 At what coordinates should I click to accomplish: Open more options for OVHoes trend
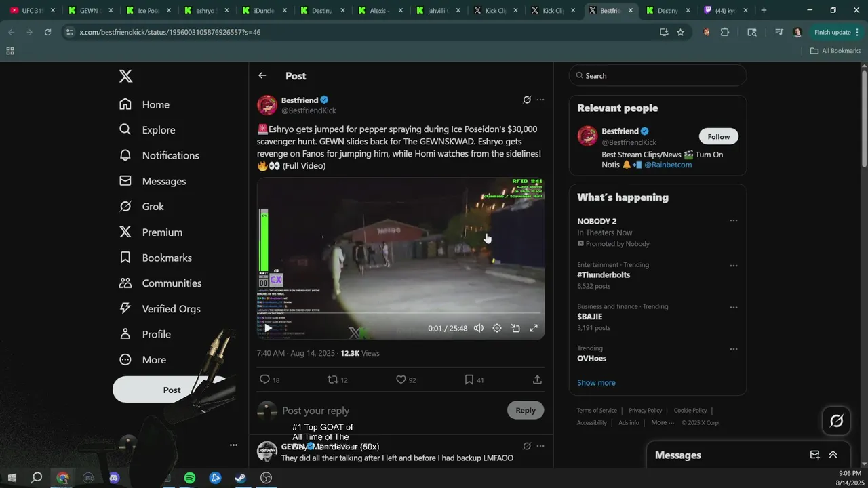coord(733,349)
